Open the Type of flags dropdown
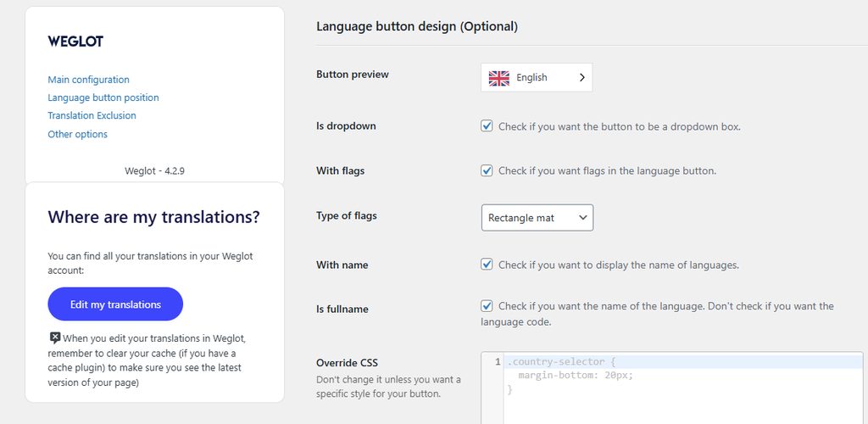 click(537, 218)
